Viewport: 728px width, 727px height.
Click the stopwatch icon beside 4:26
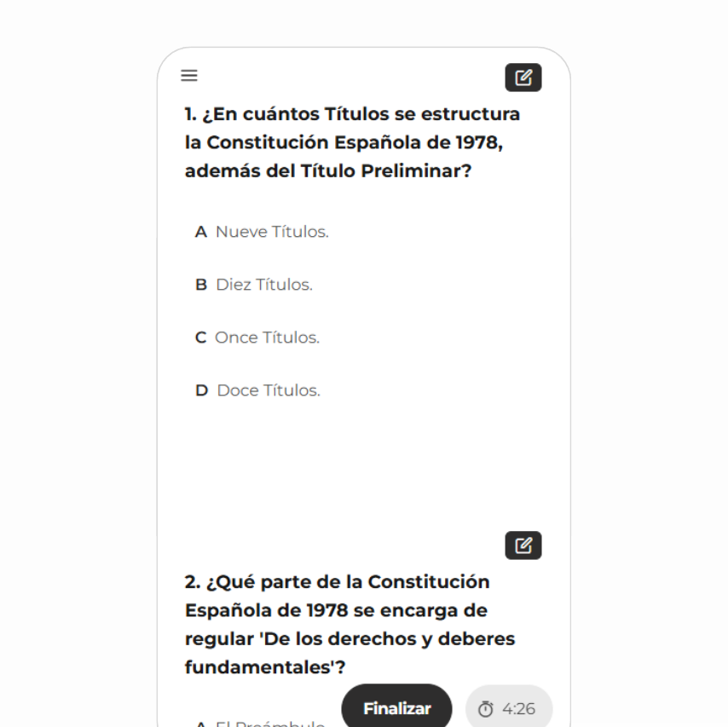pyautogui.click(x=486, y=709)
